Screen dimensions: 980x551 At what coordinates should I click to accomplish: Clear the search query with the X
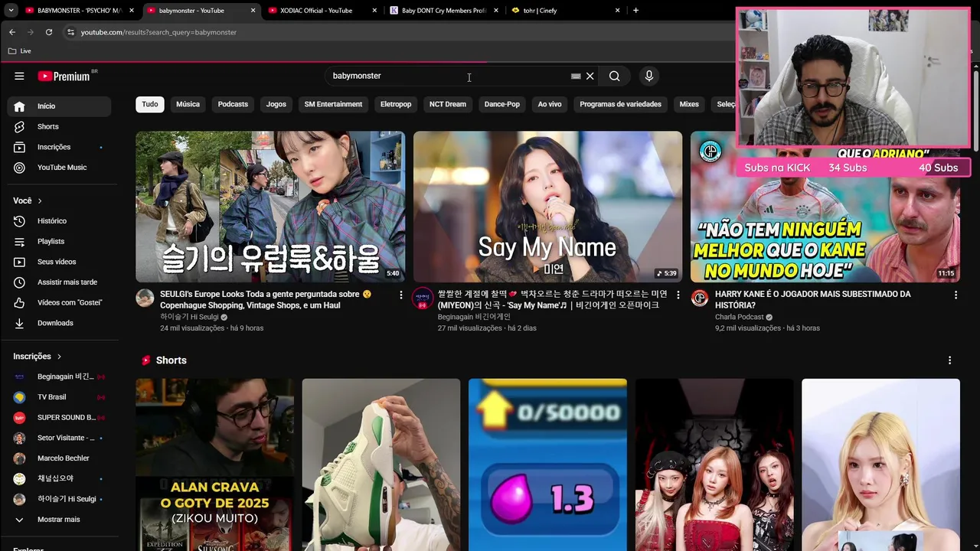click(x=590, y=76)
